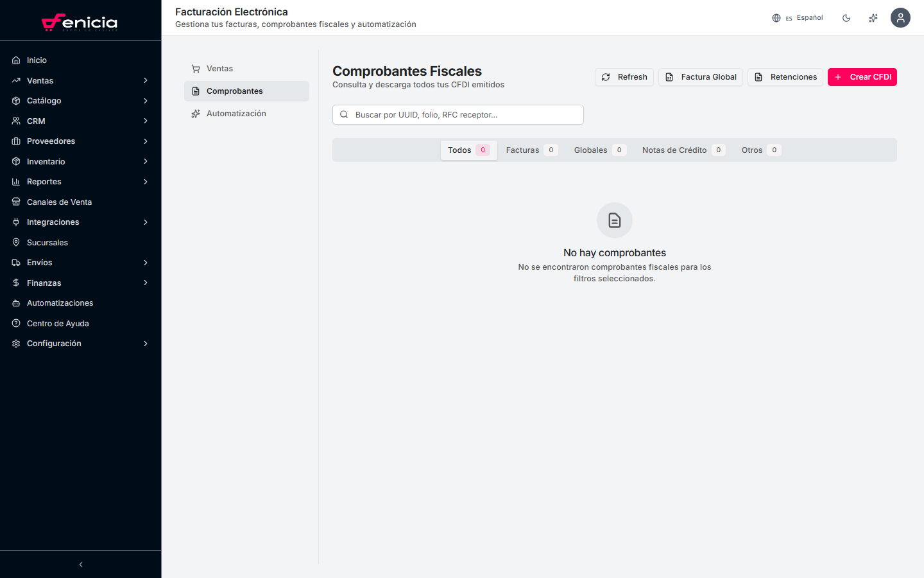Expand the Configuración submenu
The height and width of the screenshot is (578, 924).
(x=53, y=343)
